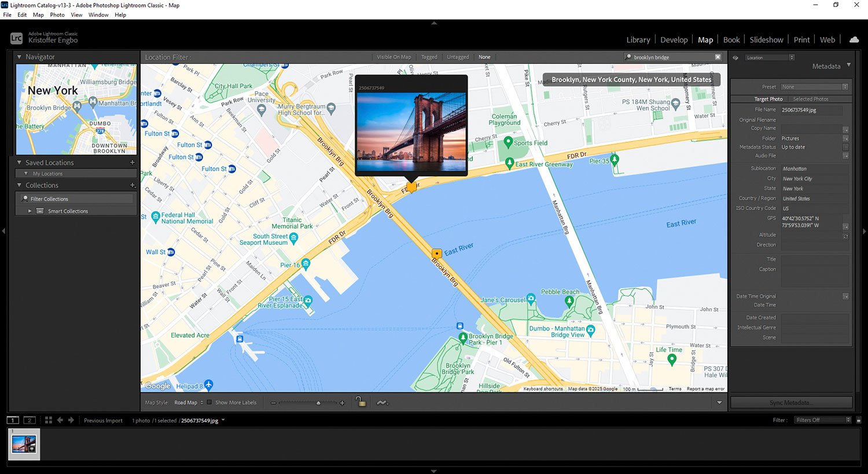
Task: Clear the brooklyn bridge search text
Action: [718, 57]
